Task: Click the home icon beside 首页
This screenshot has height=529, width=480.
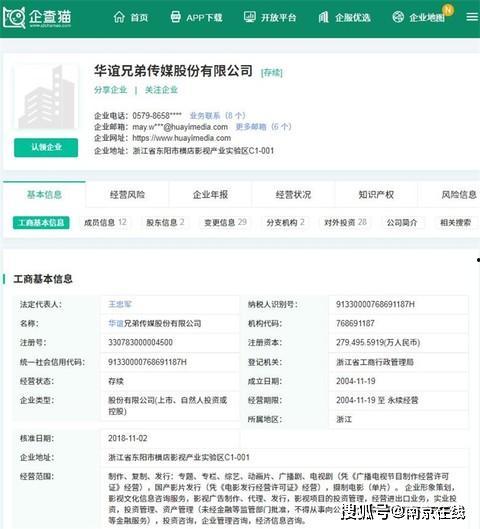Action: coord(119,17)
